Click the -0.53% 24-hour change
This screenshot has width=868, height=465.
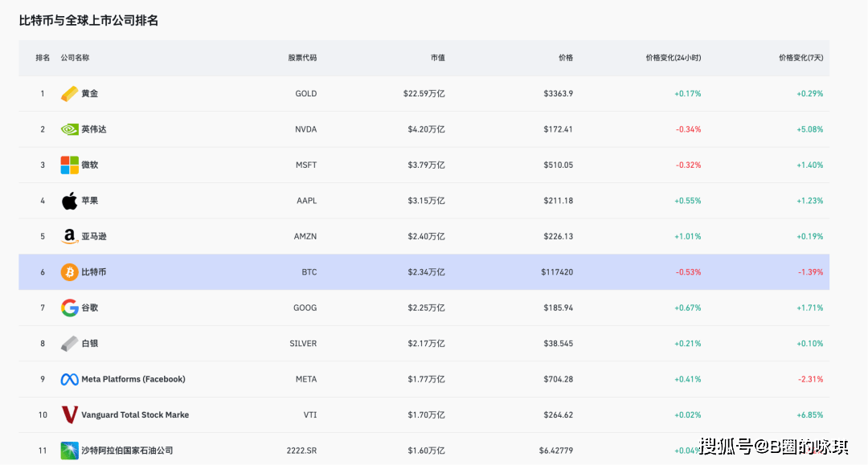pos(688,272)
